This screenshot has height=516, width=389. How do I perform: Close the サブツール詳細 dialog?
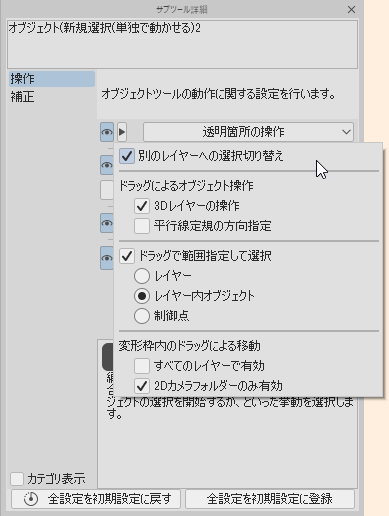351,10
